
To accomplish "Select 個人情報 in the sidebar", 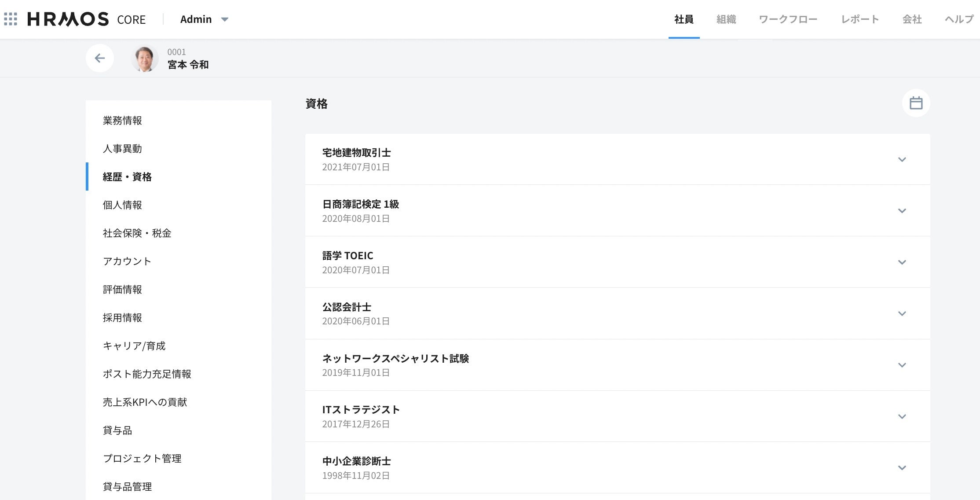I will point(122,205).
